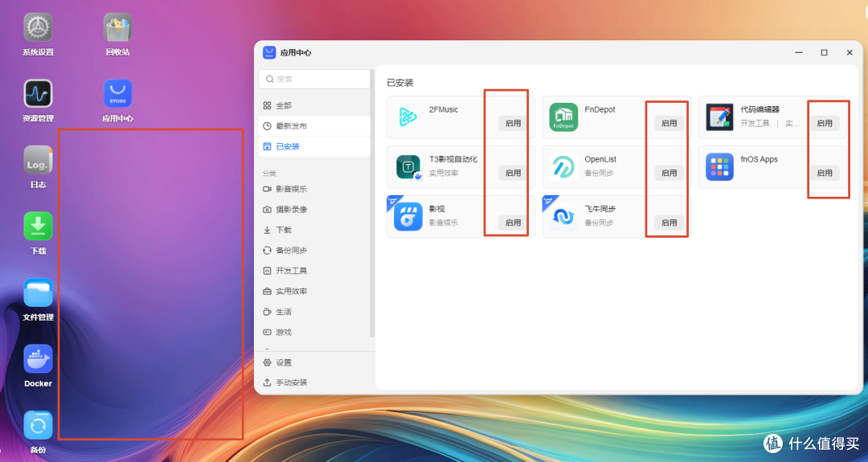Click the T3影视自动化 app icon
868x462 pixels.
(408, 167)
